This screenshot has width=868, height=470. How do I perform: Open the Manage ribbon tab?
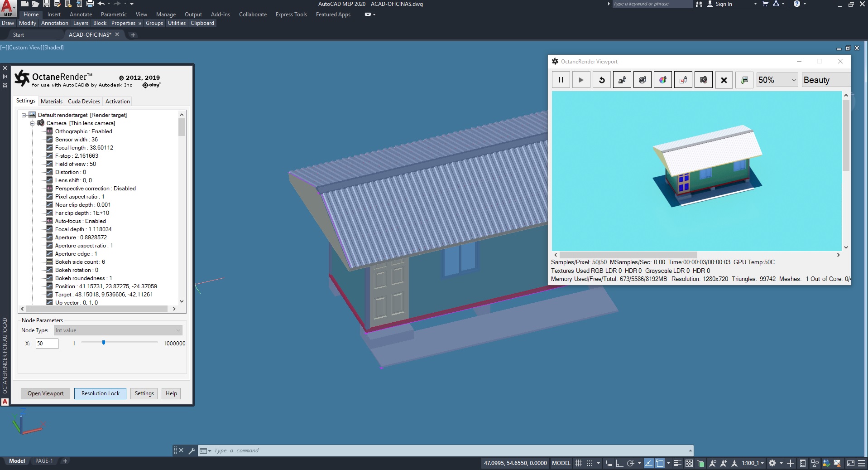tap(166, 15)
